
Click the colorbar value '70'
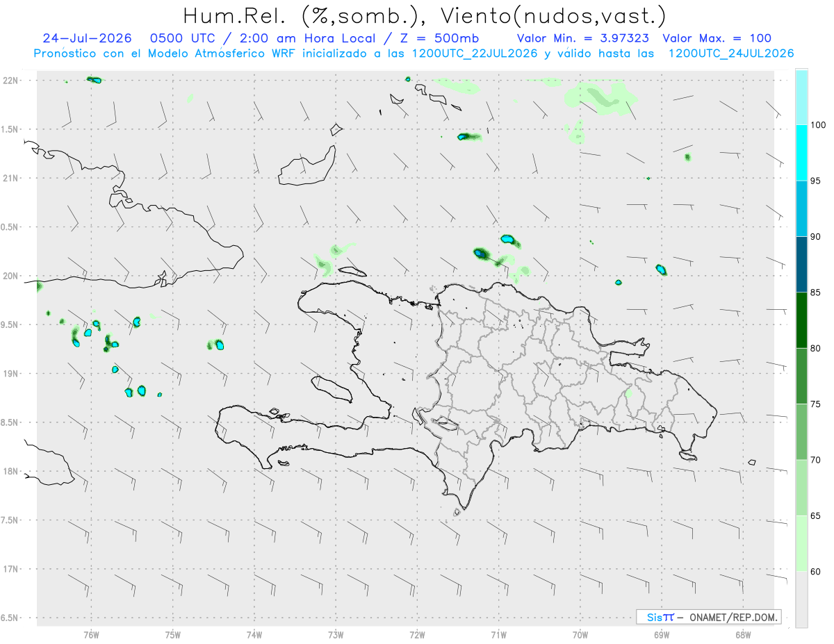[816, 460]
